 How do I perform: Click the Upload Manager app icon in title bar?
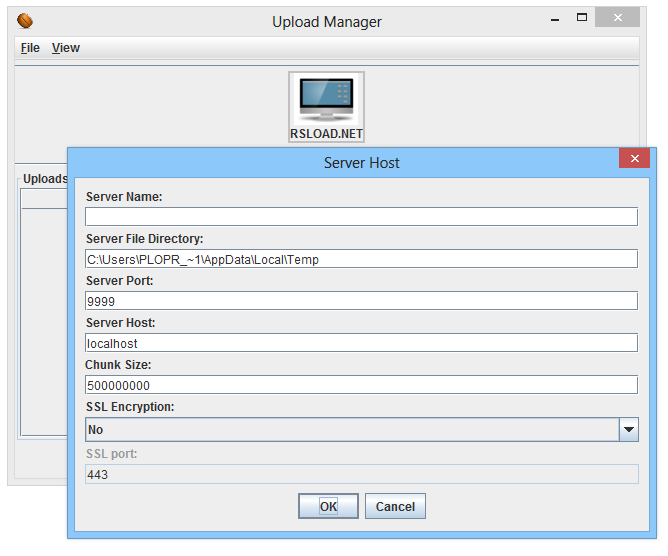(26, 21)
